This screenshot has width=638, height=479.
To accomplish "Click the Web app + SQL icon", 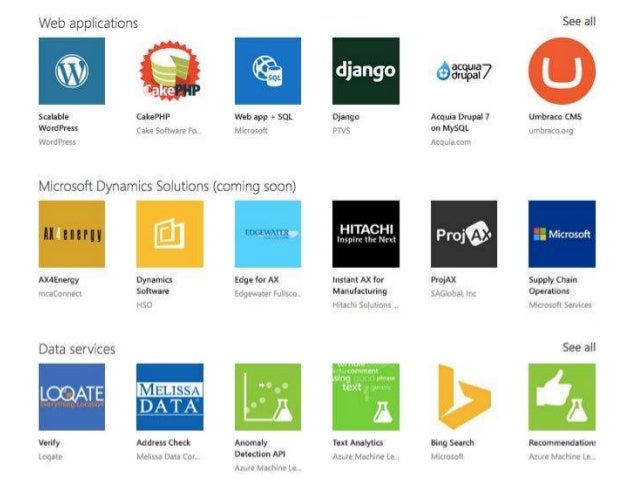I will 268,71.
